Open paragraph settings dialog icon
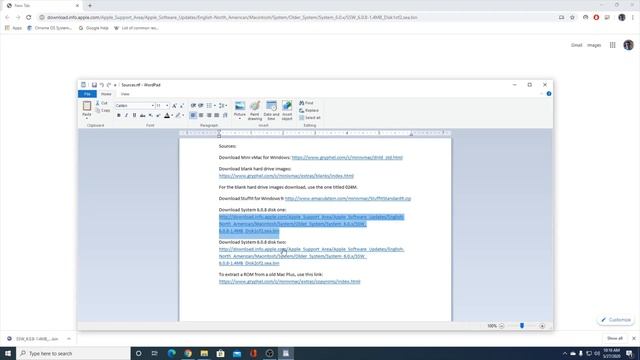Viewport: 640px width, 360px height. (x=225, y=116)
